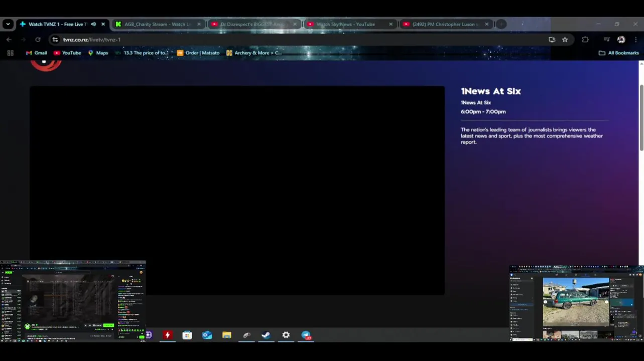This screenshot has width=644, height=361.
Task: Click the cast/install icon in address bar
Action: click(552, 40)
